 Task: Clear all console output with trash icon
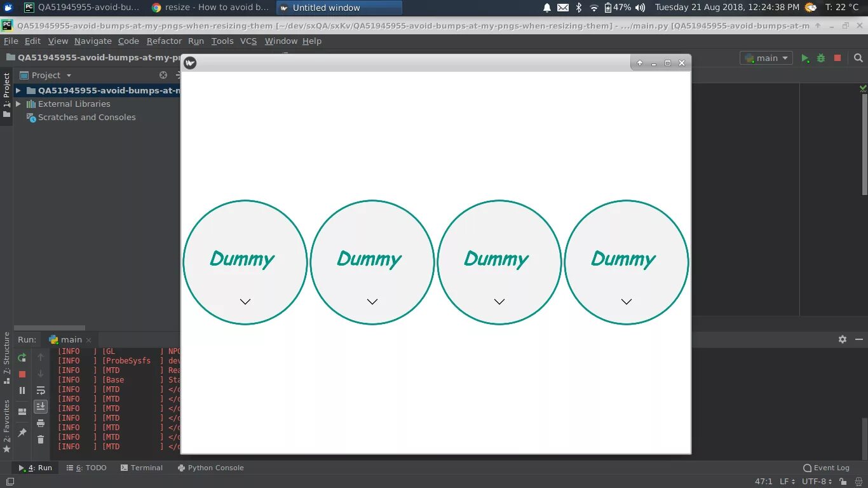pyautogui.click(x=41, y=440)
